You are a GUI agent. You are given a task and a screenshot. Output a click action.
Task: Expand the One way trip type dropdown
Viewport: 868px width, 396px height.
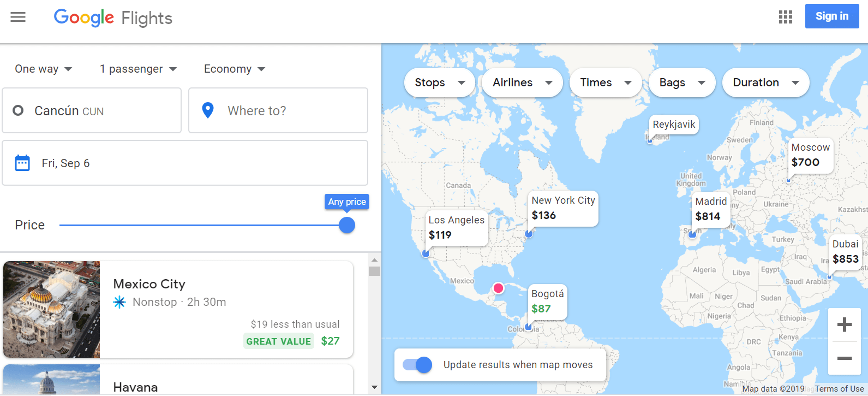click(44, 69)
